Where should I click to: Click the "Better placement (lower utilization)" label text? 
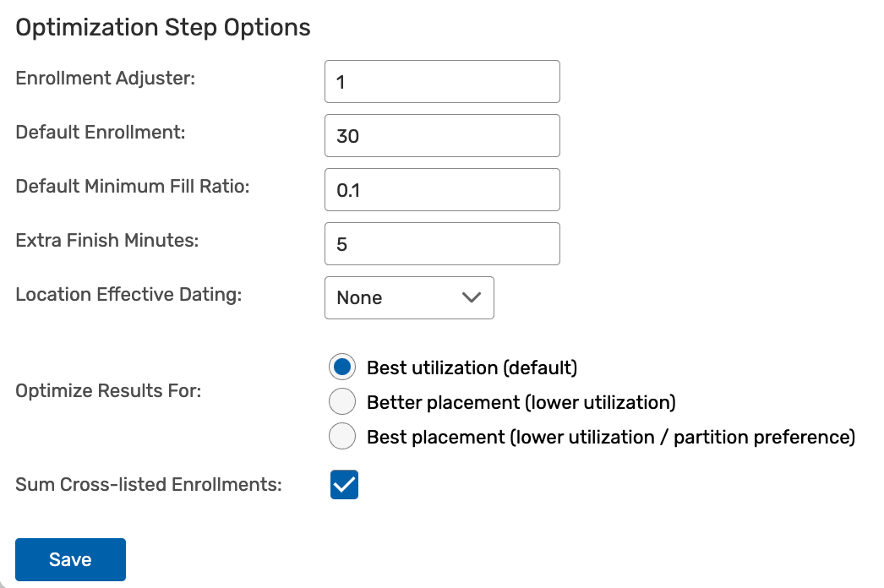521,402
